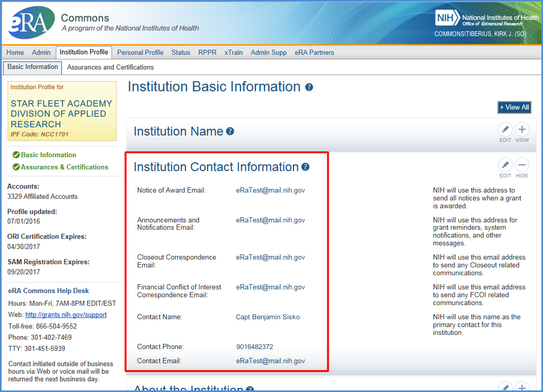Open Assurances & Certifications sidebar link

point(64,167)
